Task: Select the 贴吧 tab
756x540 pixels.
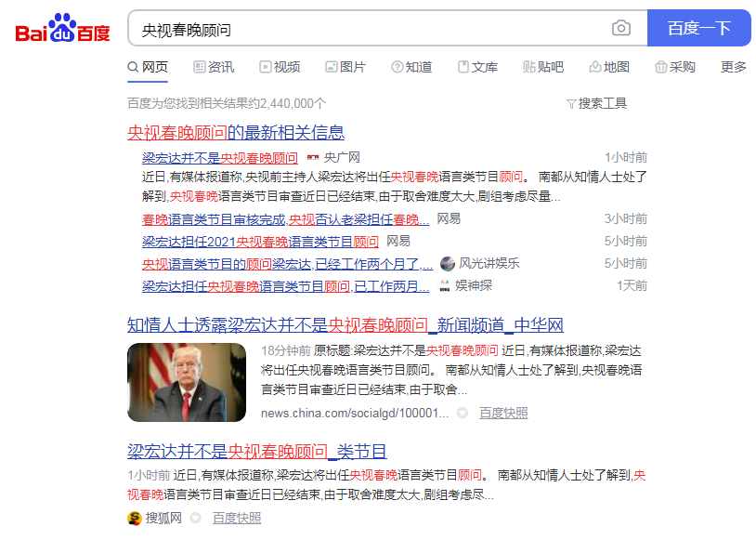Action: pos(543,67)
